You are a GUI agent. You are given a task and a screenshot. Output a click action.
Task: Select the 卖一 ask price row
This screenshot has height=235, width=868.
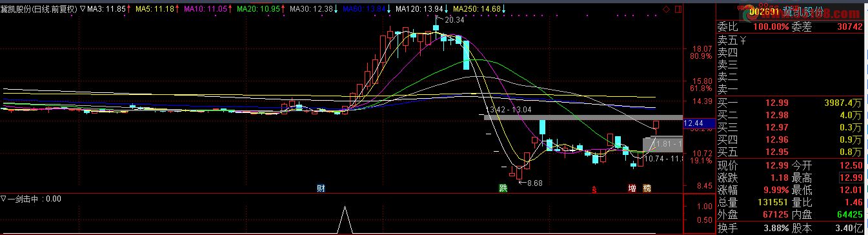790,89
